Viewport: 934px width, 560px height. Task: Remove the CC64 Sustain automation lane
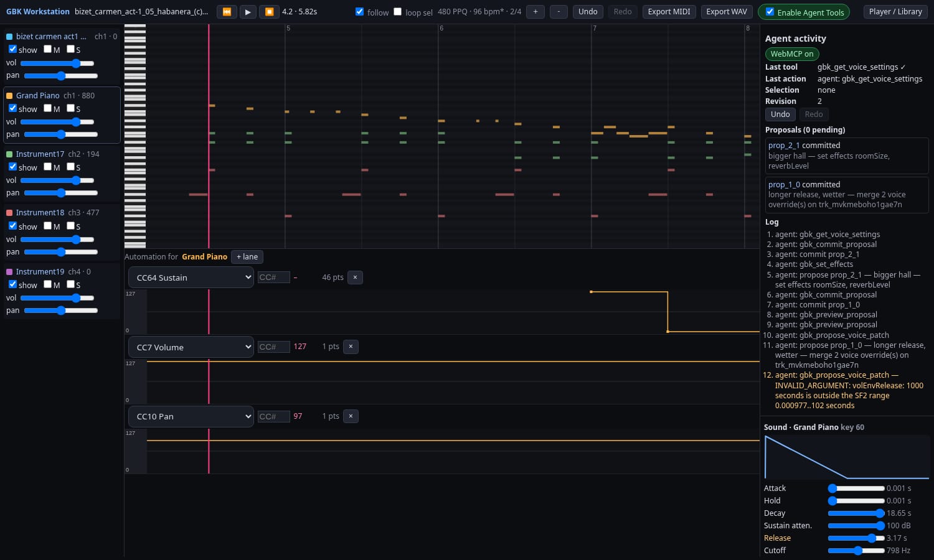pos(355,278)
